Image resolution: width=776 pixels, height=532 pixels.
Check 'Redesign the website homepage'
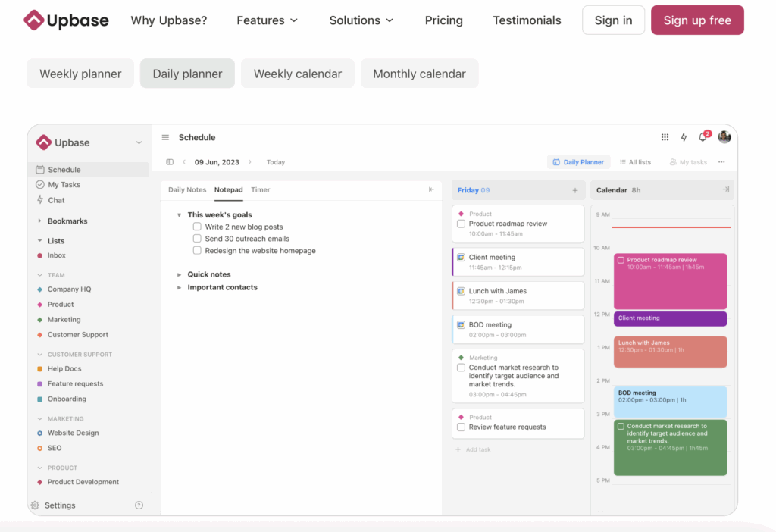[197, 250]
